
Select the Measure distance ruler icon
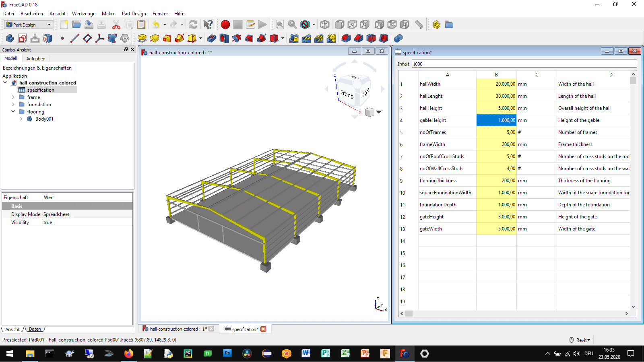point(419,25)
